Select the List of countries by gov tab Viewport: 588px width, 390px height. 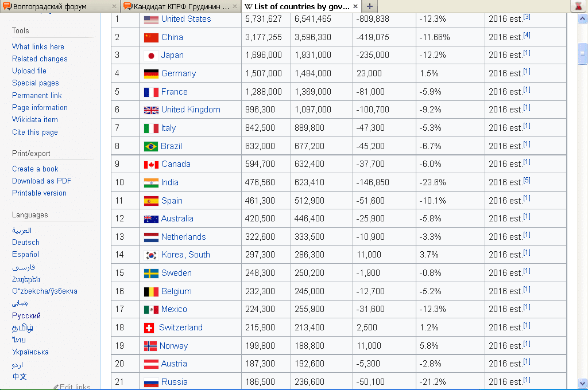301,6
